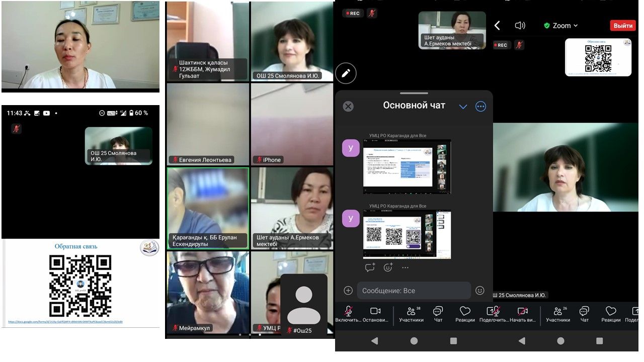Open the pencil annotation tool

pos(346,73)
